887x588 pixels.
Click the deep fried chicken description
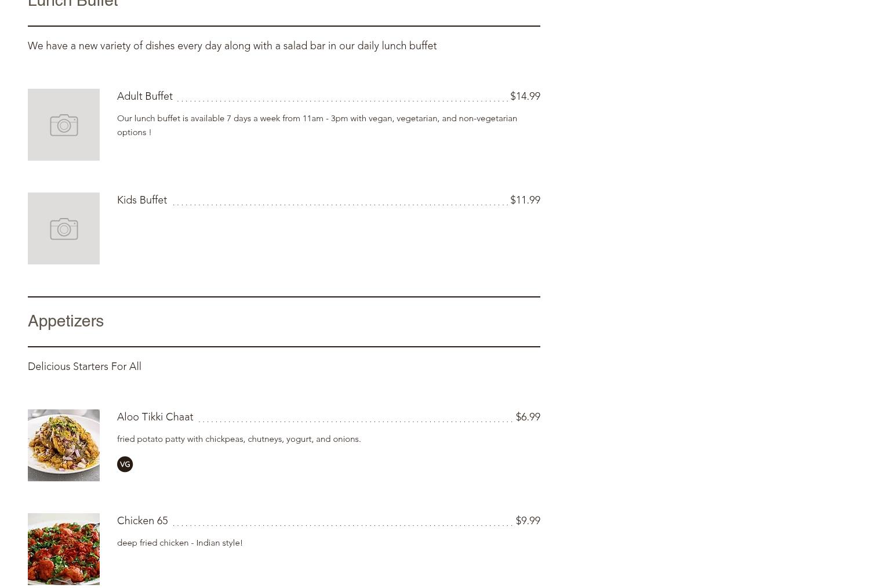[180, 543]
